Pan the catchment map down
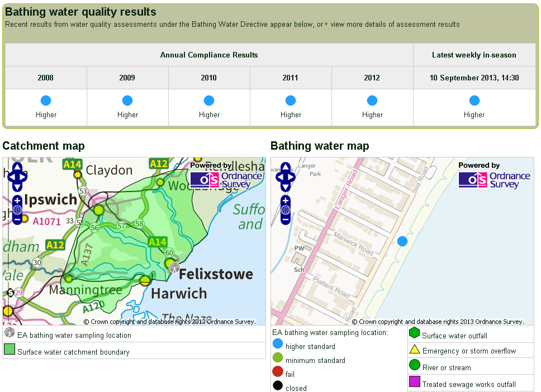541x392 pixels. pos(17,187)
